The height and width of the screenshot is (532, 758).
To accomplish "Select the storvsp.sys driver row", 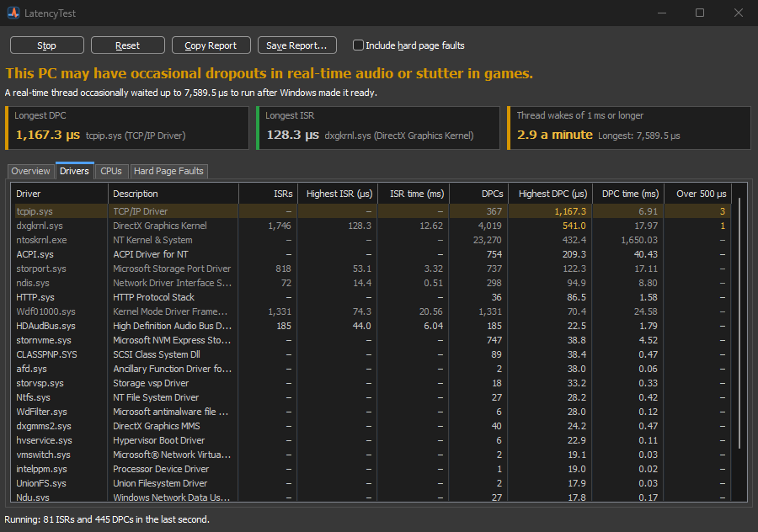I will [371, 383].
